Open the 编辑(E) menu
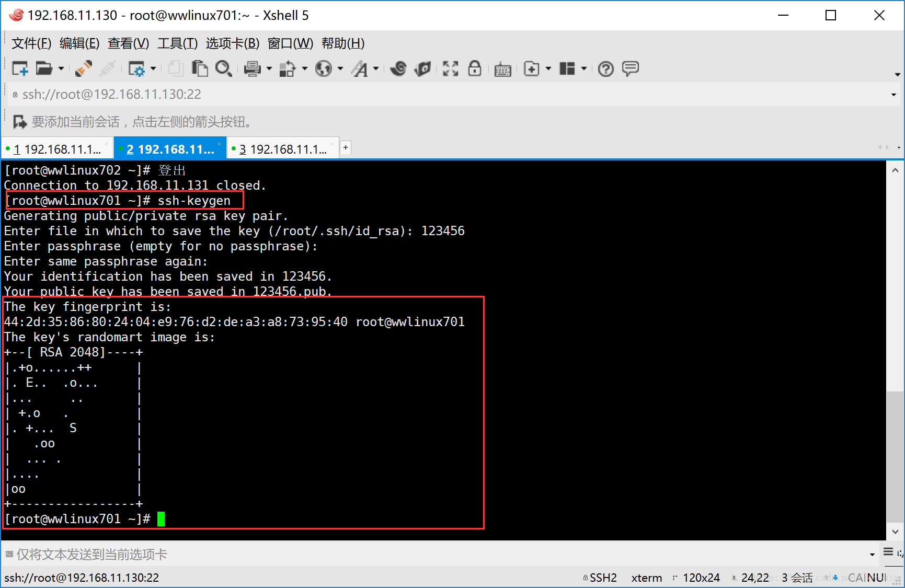905x588 pixels. coord(79,43)
